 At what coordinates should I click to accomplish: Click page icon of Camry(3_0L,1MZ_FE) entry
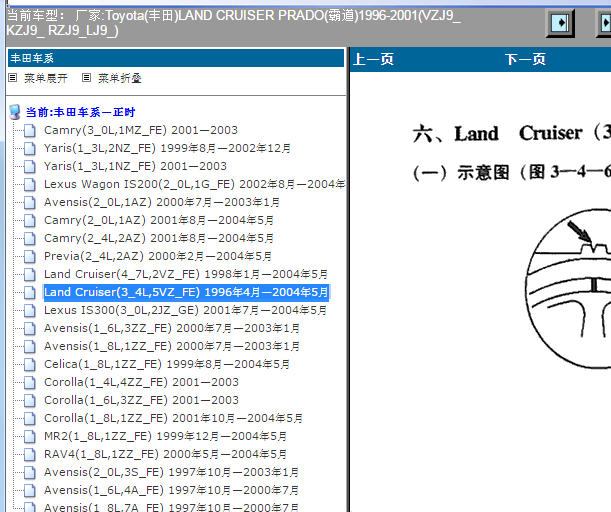(30, 131)
